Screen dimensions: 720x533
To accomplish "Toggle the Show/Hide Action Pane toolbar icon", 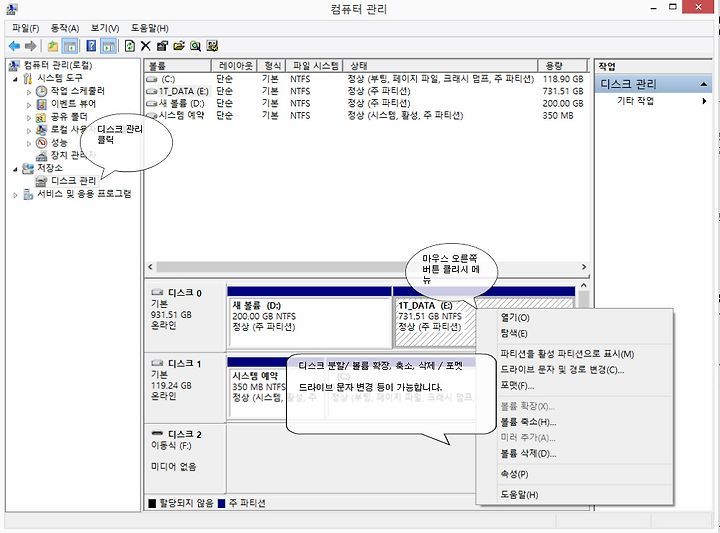I will coord(108,46).
